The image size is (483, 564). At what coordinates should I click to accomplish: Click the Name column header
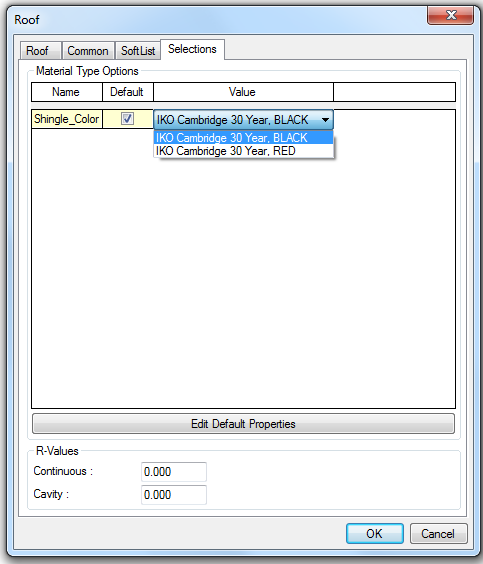[67, 92]
